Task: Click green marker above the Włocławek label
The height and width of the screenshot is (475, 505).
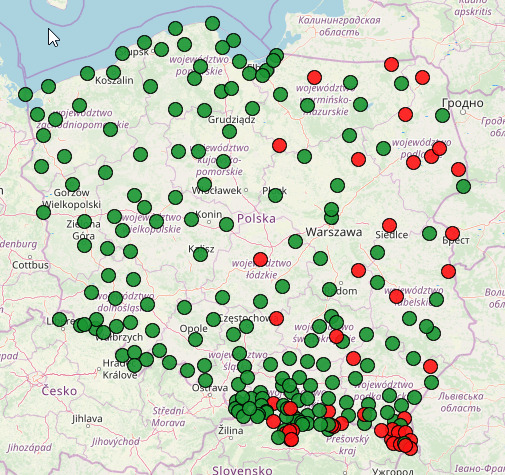Action: click(204, 184)
